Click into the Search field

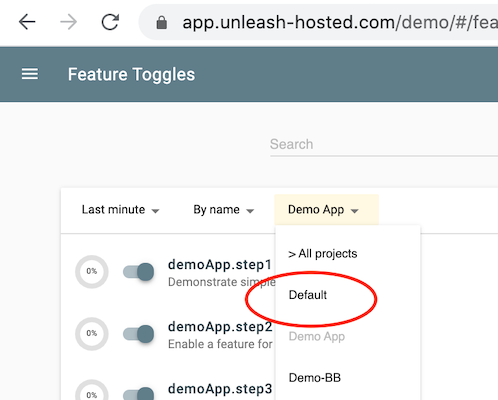(384, 144)
